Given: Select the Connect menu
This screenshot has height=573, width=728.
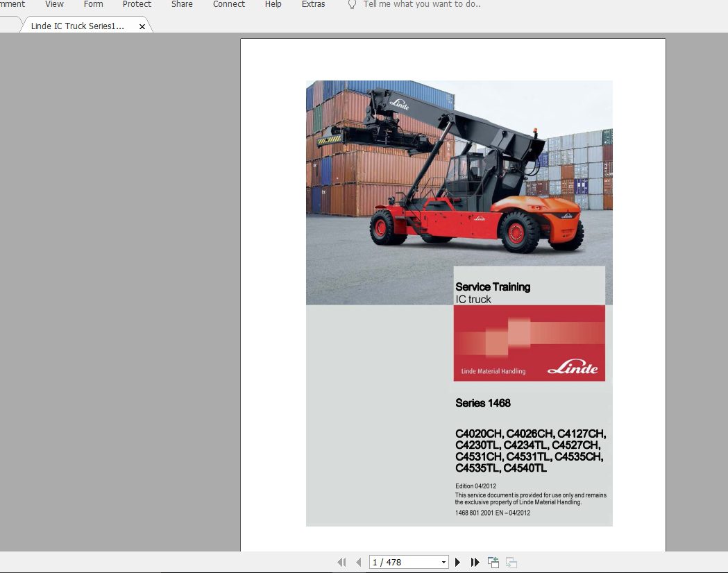Looking at the screenshot, I should pos(229,4).
